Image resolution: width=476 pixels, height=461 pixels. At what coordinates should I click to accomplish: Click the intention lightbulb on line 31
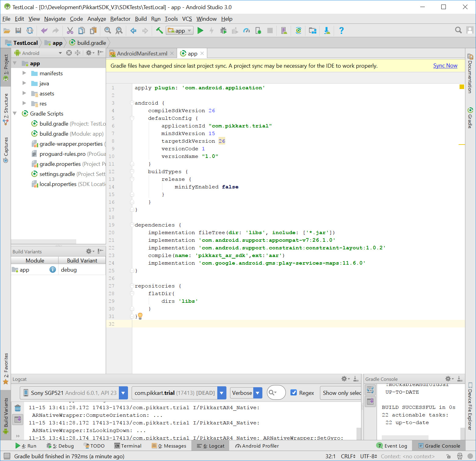pyautogui.click(x=140, y=316)
